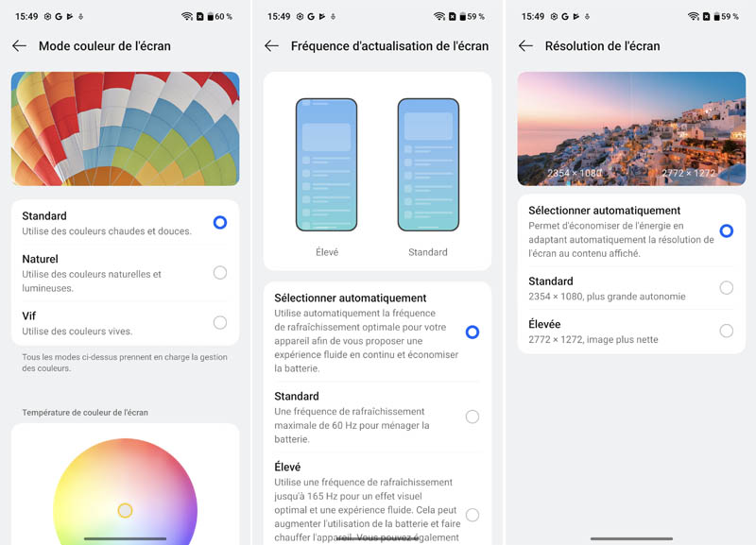Tap Google G icon in third status bar
756x545 pixels.
click(564, 16)
